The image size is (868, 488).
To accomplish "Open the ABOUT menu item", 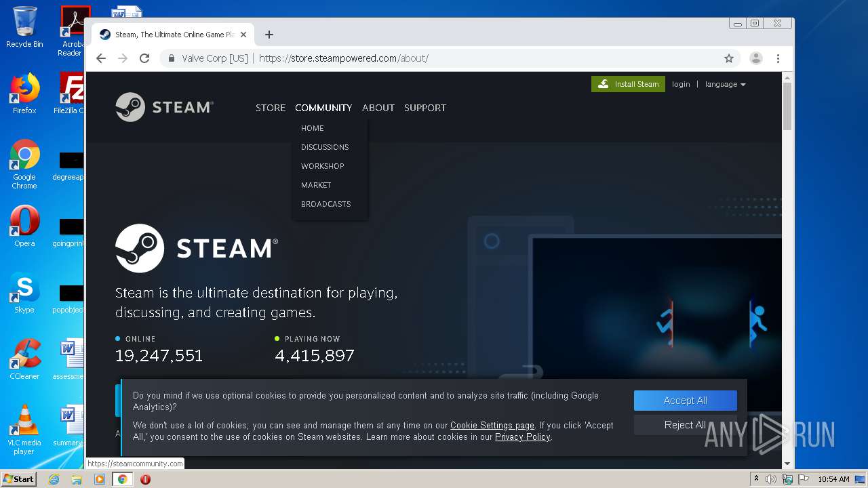I will [378, 108].
